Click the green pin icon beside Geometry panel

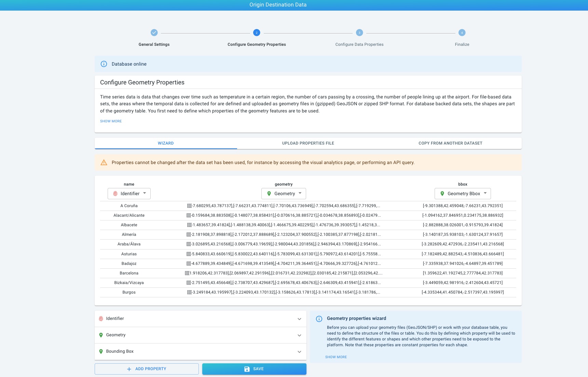tap(101, 335)
